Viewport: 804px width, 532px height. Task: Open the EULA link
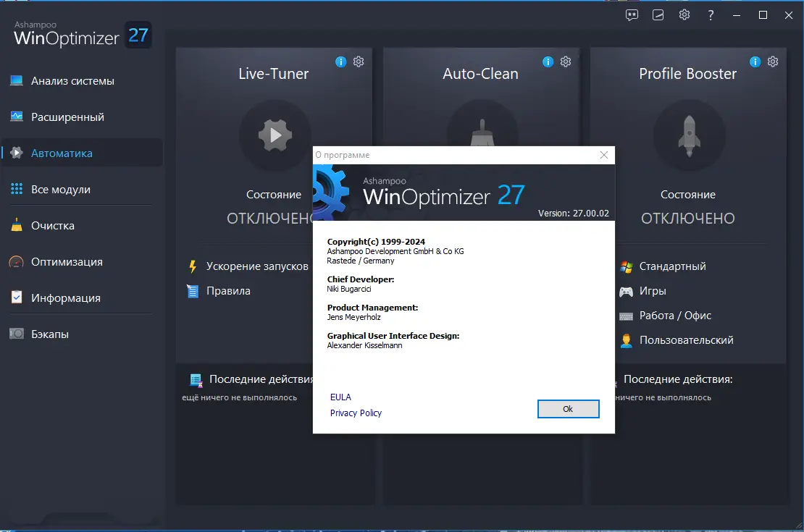[340, 397]
